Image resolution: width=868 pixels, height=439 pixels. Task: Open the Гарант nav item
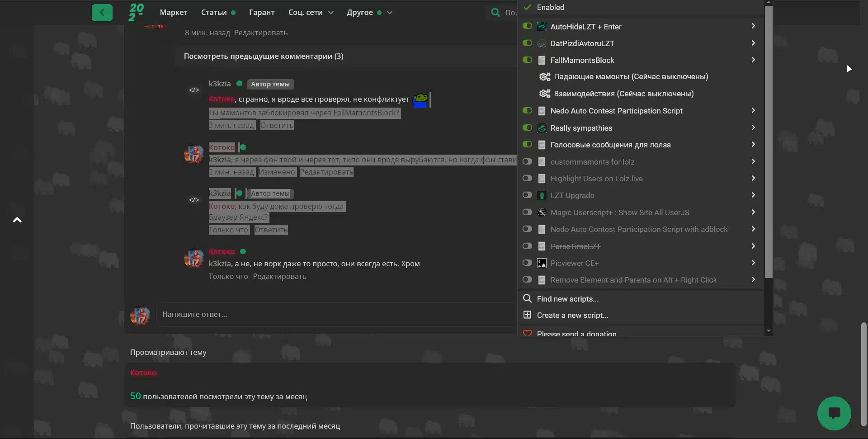(x=262, y=12)
